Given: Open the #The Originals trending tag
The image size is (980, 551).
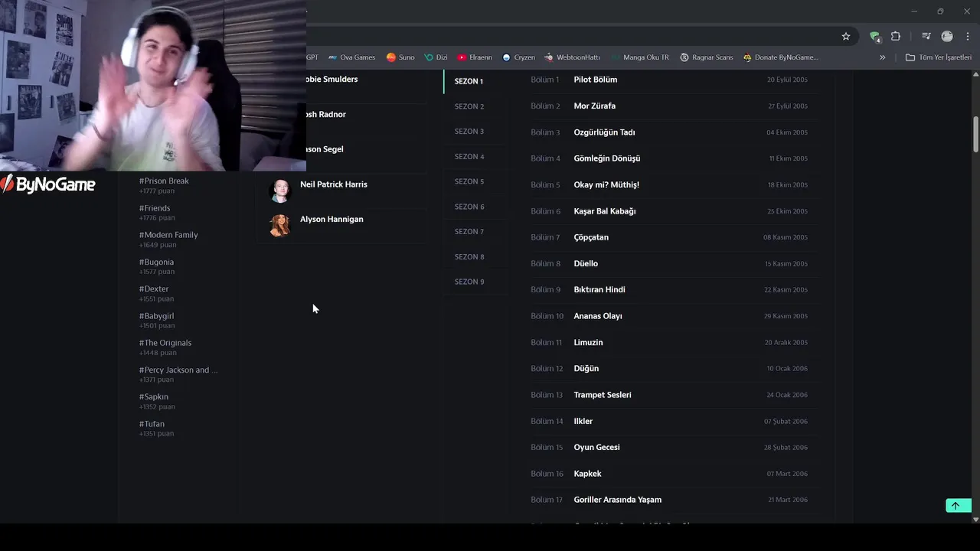Looking at the screenshot, I should point(165,343).
